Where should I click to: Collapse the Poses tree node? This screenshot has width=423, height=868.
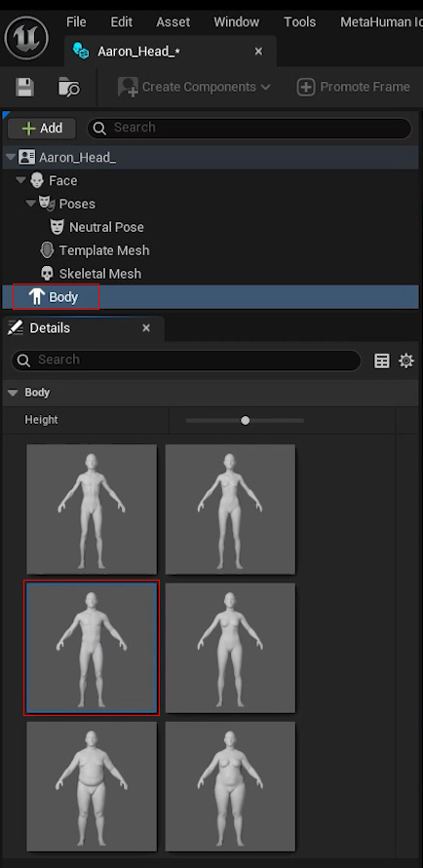(x=31, y=204)
